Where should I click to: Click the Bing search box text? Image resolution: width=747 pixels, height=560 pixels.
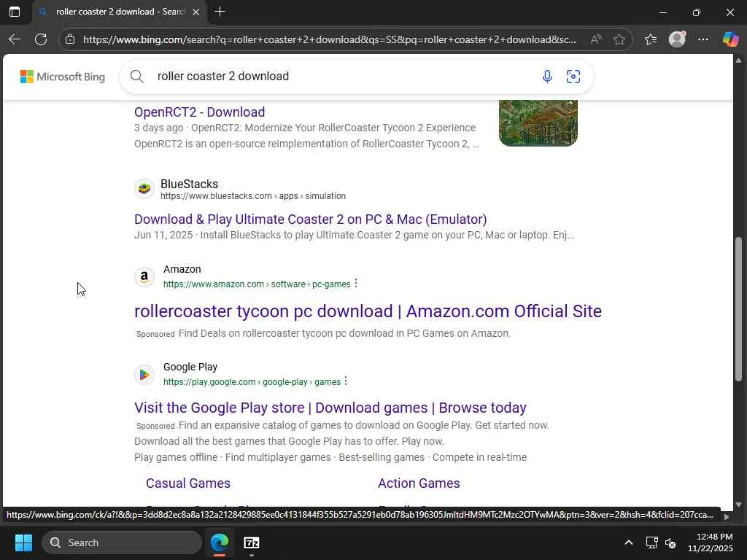coord(223,76)
